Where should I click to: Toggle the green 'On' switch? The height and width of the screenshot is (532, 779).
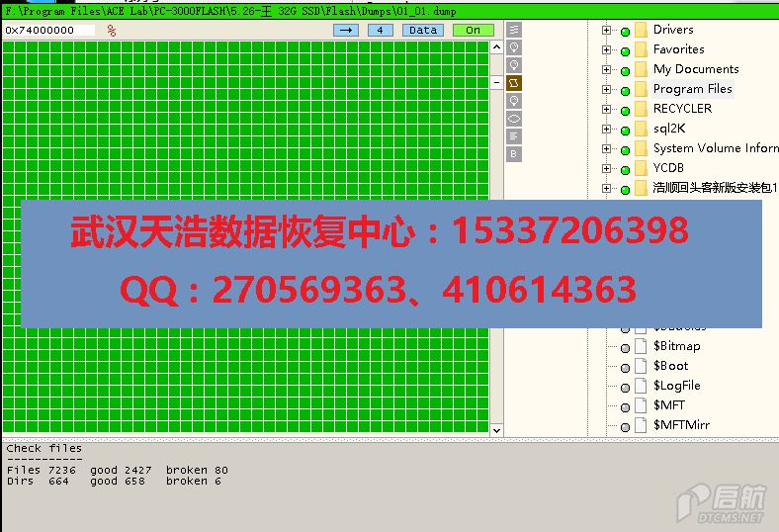(x=473, y=30)
